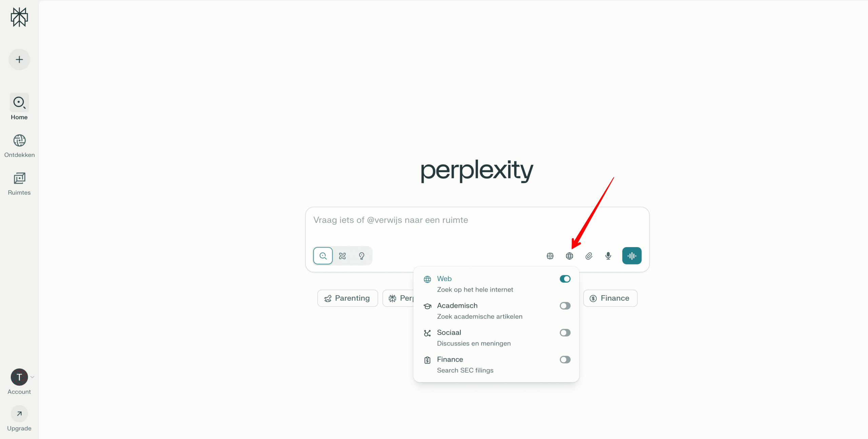Select the lightbulb reasoning mode icon
The image size is (868, 439).
point(362,256)
